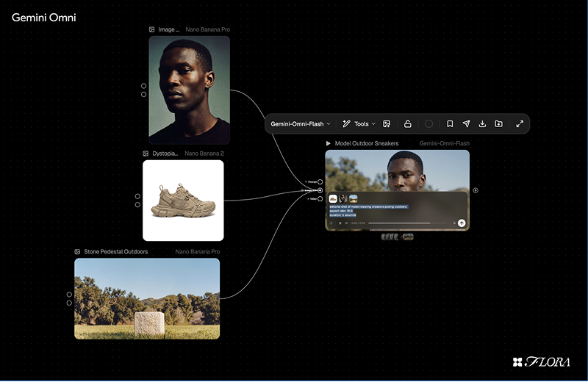Click the Nano Banana 2 model label
The image size is (588, 382).
click(x=204, y=154)
